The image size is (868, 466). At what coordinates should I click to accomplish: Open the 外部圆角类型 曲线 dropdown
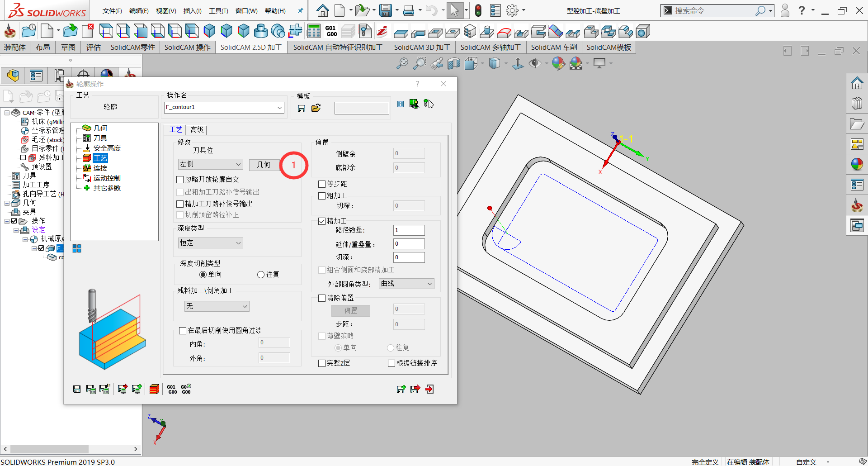pyautogui.click(x=406, y=284)
